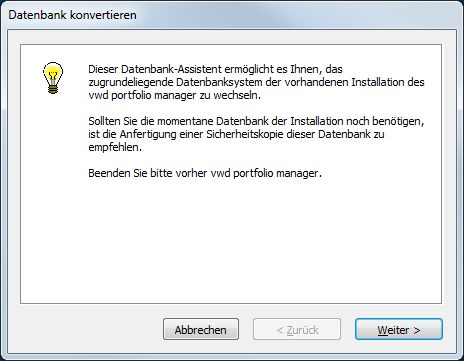Click the Weiter > button

click(x=399, y=329)
